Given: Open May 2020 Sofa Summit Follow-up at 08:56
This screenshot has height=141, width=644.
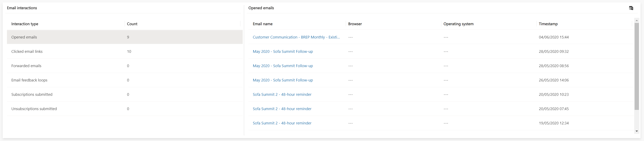Looking at the screenshot, I should click(x=283, y=66).
